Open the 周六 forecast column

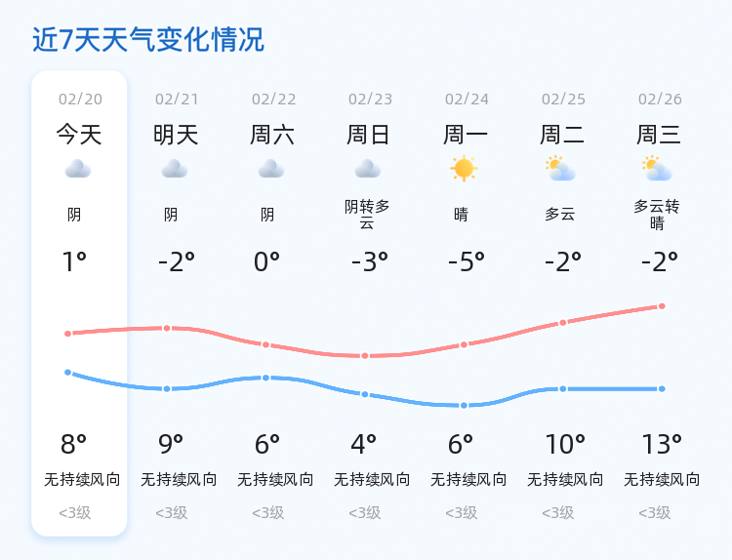tap(272, 135)
